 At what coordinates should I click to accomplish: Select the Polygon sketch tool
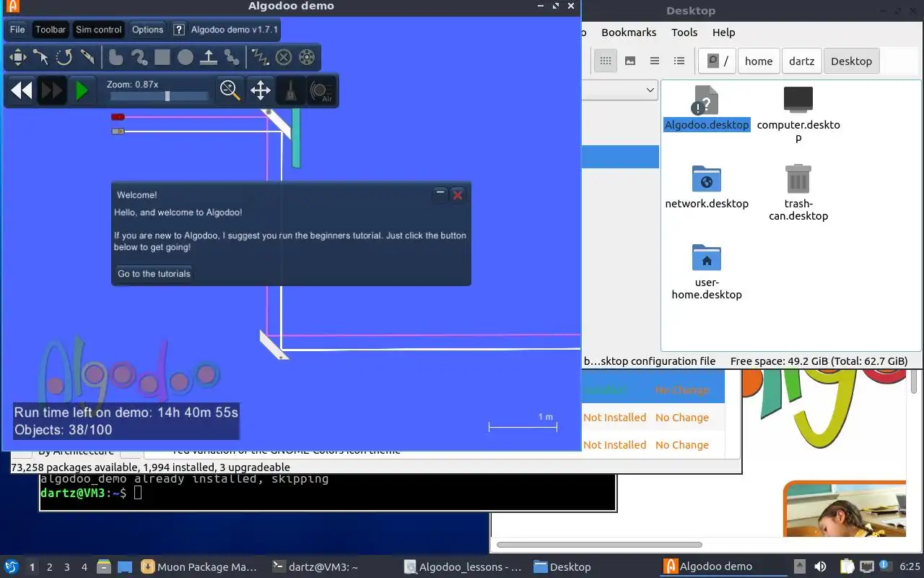pos(115,57)
